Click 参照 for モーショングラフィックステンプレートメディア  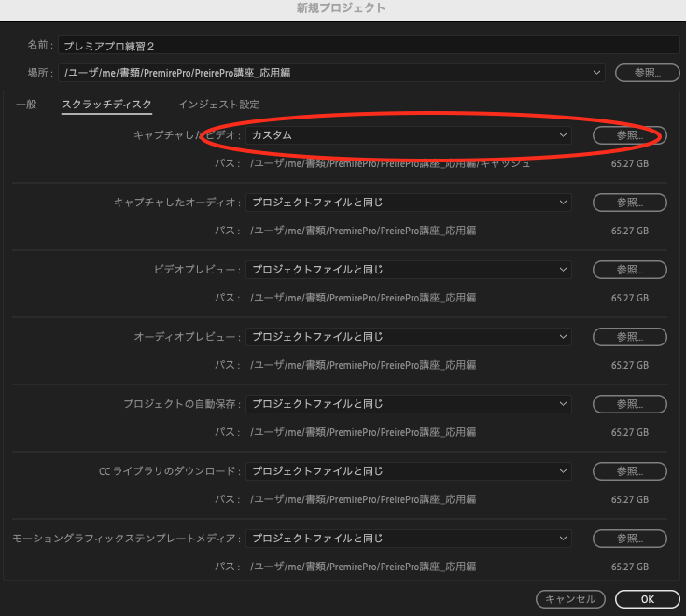tap(630, 539)
